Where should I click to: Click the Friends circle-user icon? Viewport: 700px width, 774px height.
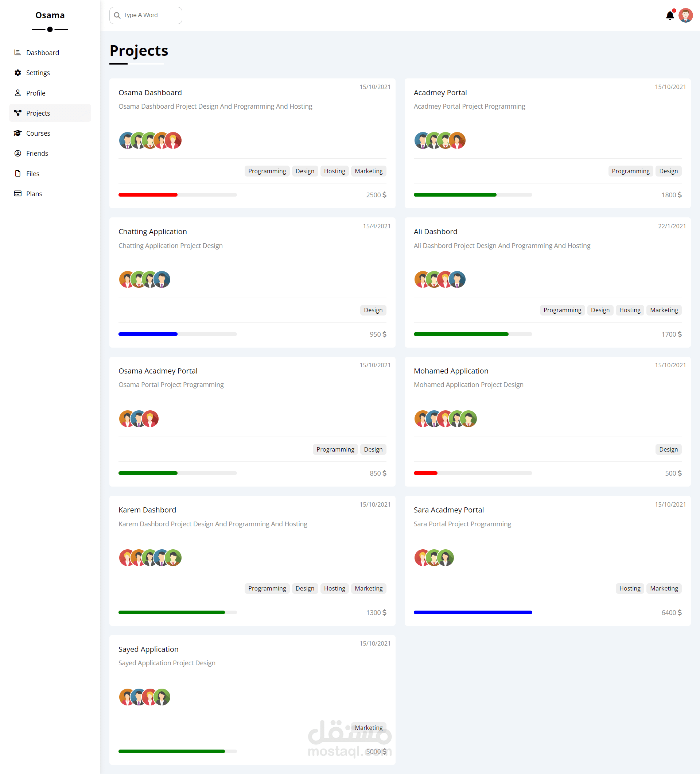(17, 153)
